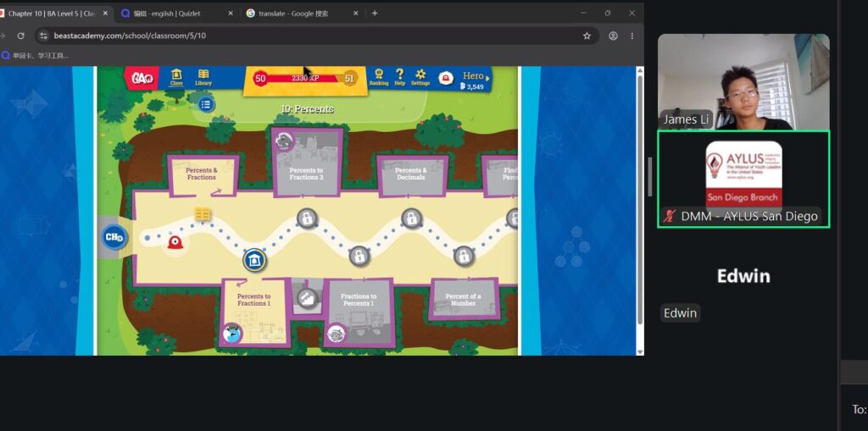The height and width of the screenshot is (431, 868).
Task: Bookmark this page with star icon
Action: pos(587,36)
